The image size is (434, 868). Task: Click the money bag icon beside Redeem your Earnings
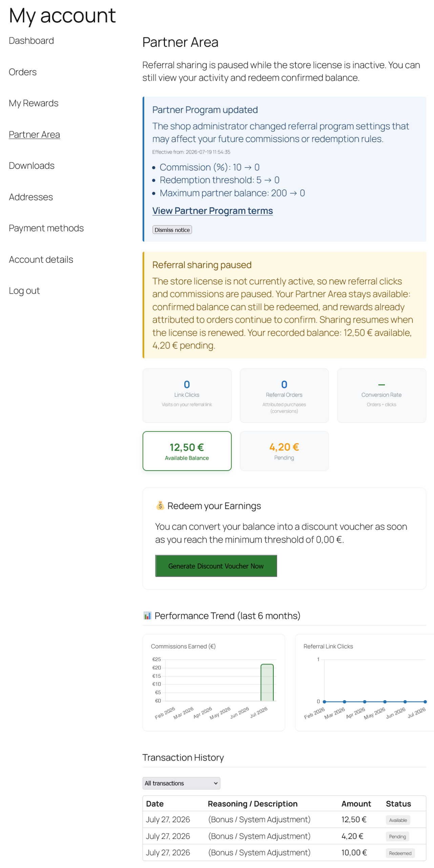pyautogui.click(x=160, y=506)
